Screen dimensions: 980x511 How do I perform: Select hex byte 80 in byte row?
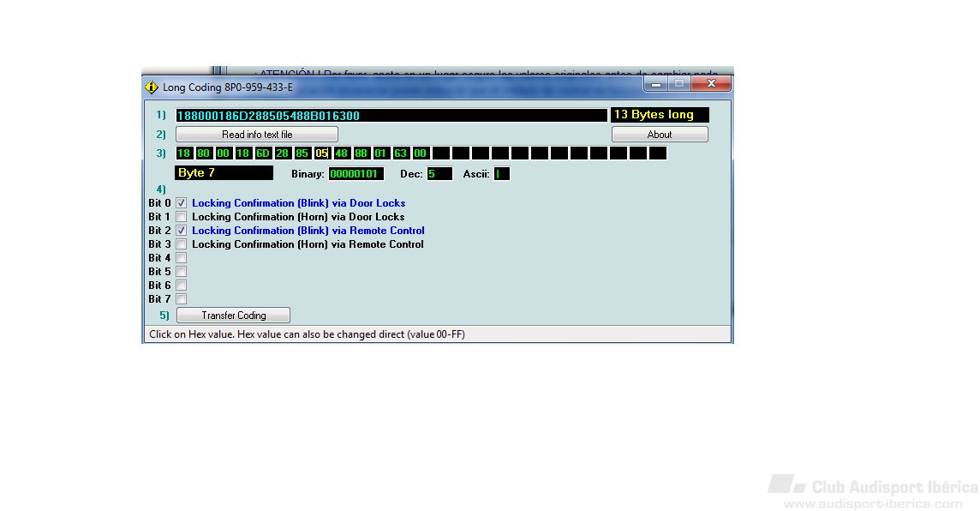pos(204,153)
